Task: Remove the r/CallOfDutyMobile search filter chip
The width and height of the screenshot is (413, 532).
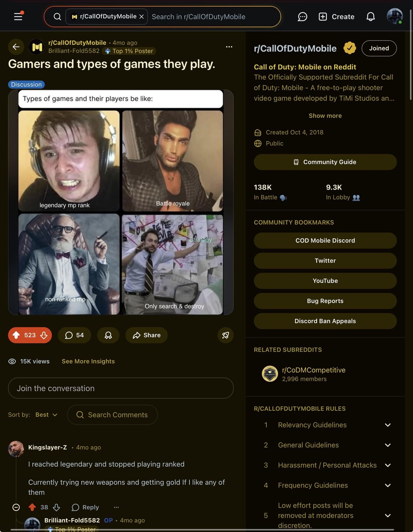Action: (x=141, y=17)
